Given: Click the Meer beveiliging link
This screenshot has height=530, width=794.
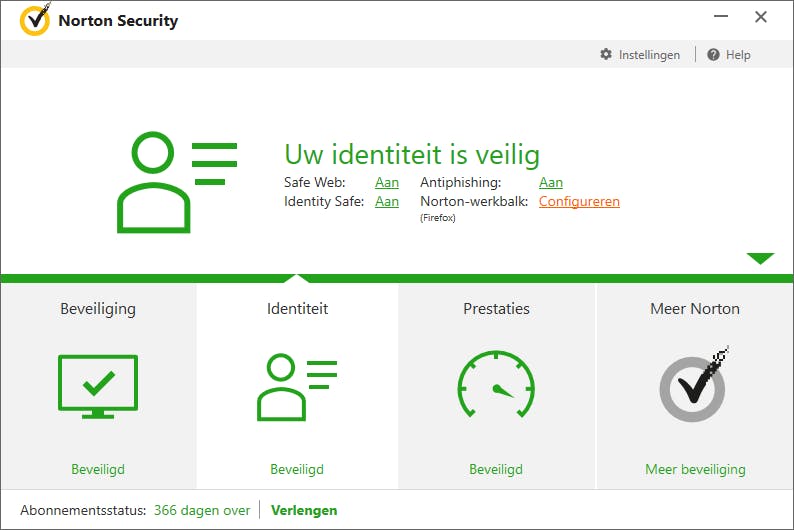Looking at the screenshot, I should tap(695, 469).
